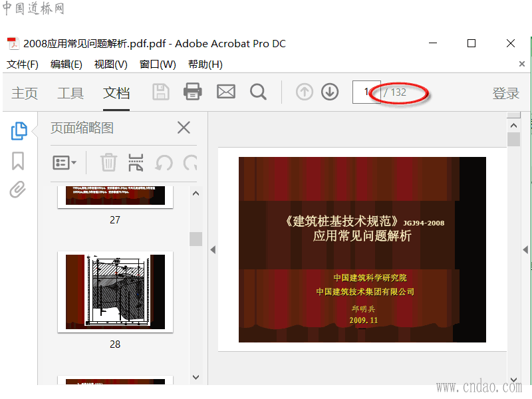
Task: Click document scrollbar handle
Action: pos(513,140)
